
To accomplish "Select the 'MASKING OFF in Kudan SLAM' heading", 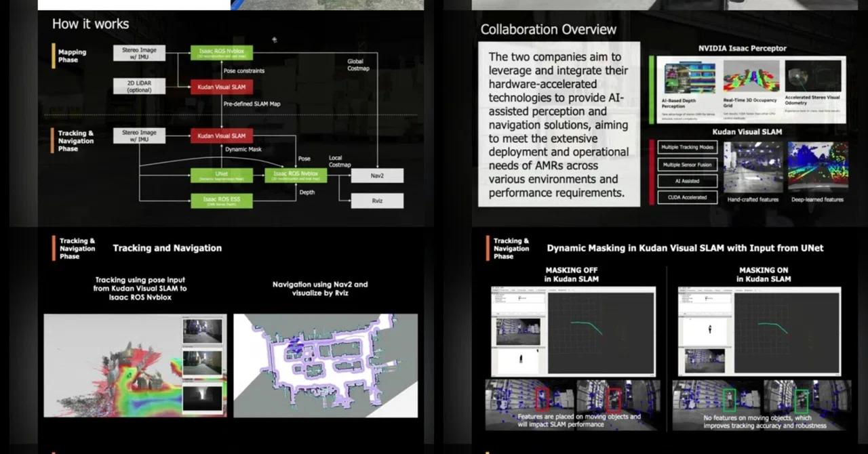I will coord(572,274).
